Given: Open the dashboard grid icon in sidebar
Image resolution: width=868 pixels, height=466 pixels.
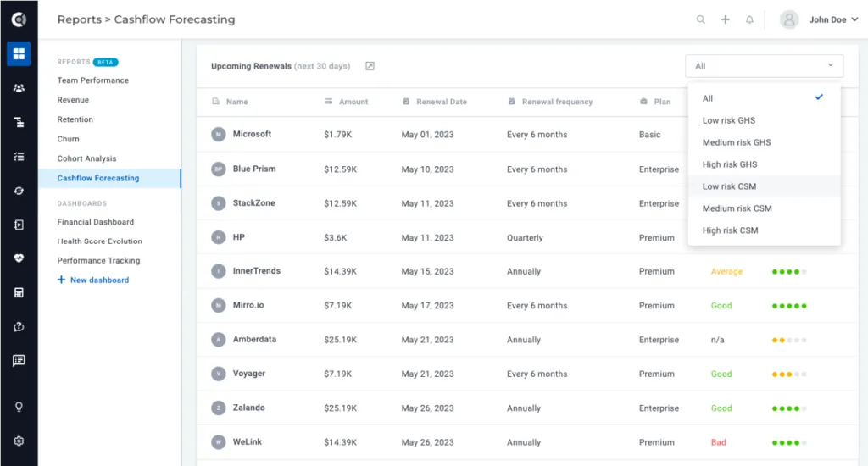Looking at the screenshot, I should coord(19,53).
